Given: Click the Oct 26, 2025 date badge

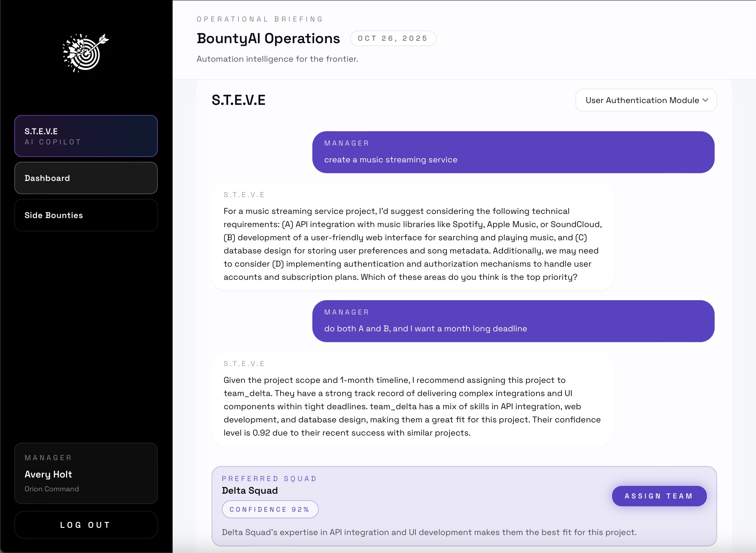Looking at the screenshot, I should tap(393, 39).
